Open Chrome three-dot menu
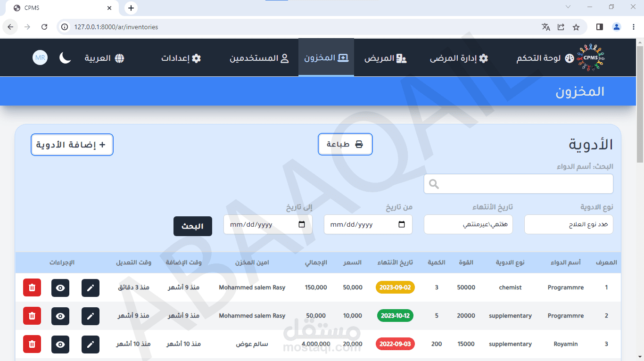Screen dimensions: 644x361 pos(633,27)
